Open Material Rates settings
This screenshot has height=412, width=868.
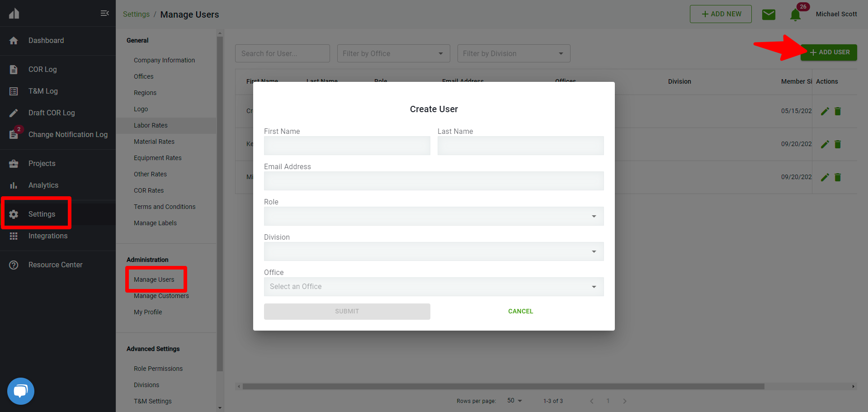154,142
